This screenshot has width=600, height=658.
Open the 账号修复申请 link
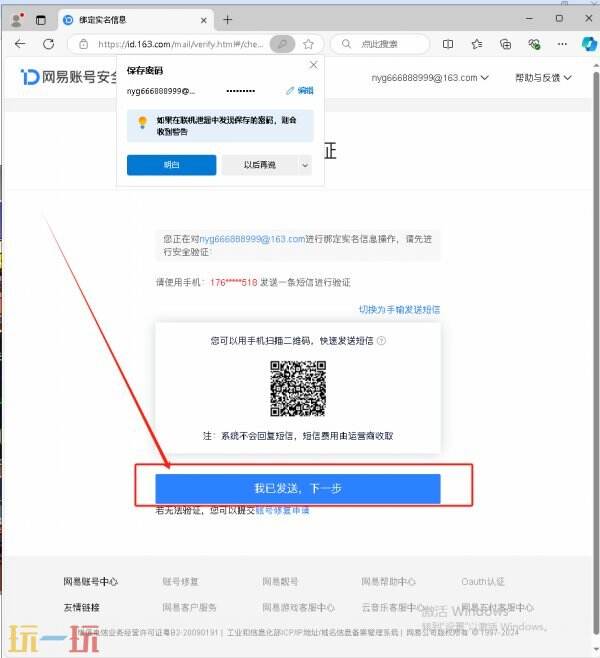point(282,510)
